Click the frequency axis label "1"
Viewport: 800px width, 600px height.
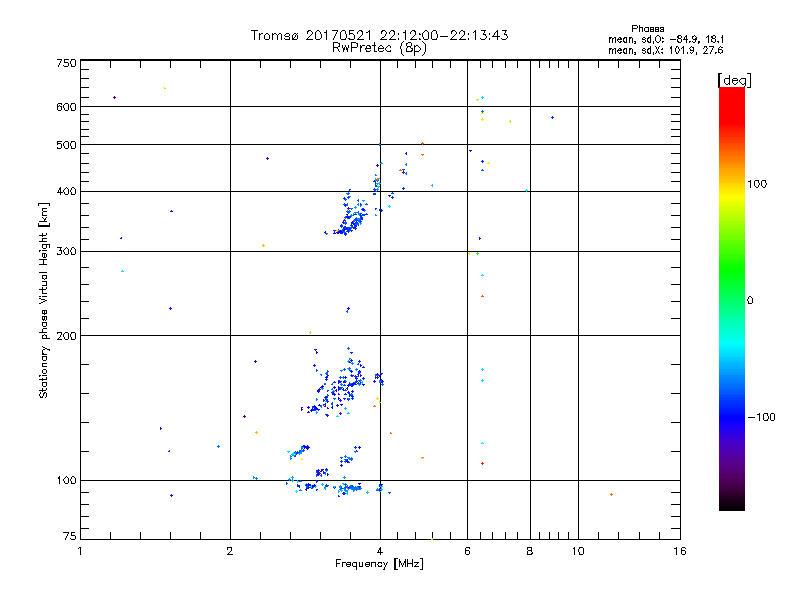pyautogui.click(x=80, y=551)
